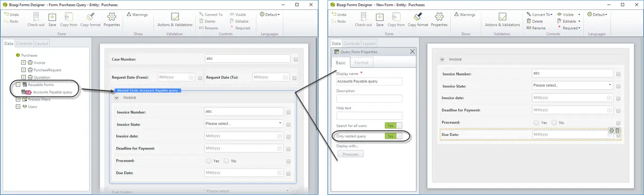Click Help text input field
The width and height of the screenshot is (644, 195).
(369, 115)
